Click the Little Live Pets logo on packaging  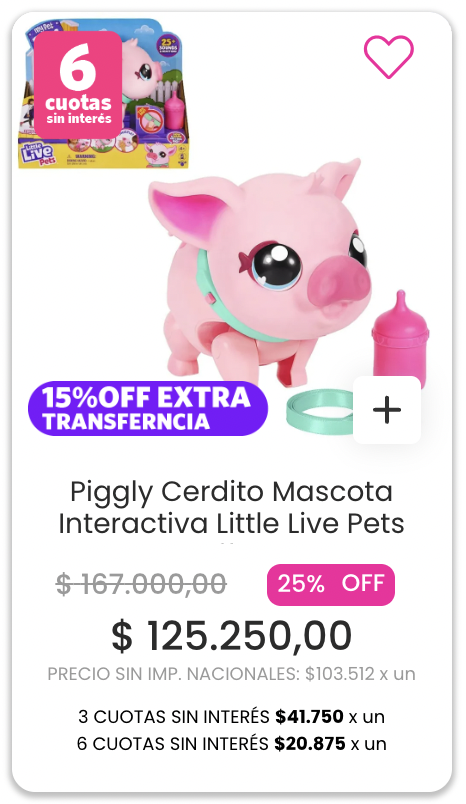[38, 154]
